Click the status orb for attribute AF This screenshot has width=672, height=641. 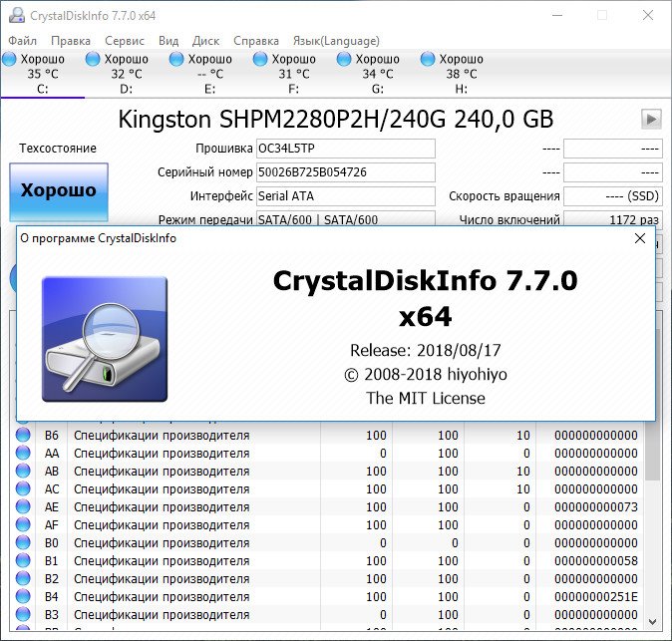coord(23,525)
